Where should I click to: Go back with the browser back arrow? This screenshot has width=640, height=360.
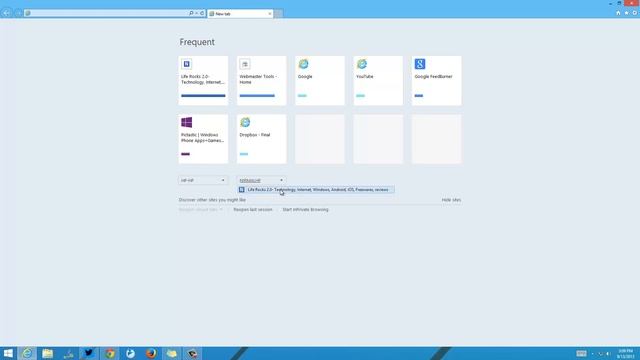pyautogui.click(x=7, y=13)
